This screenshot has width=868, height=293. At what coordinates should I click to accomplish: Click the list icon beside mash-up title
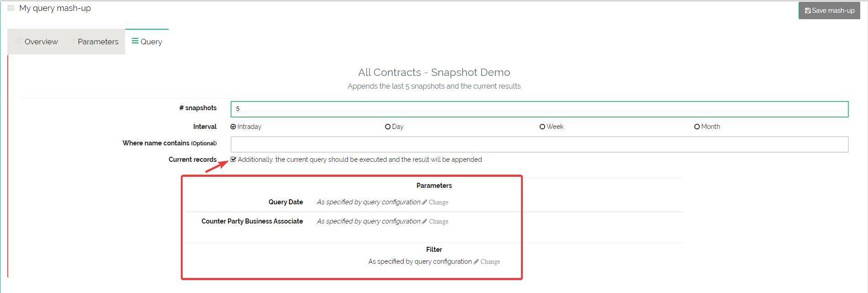11,8
